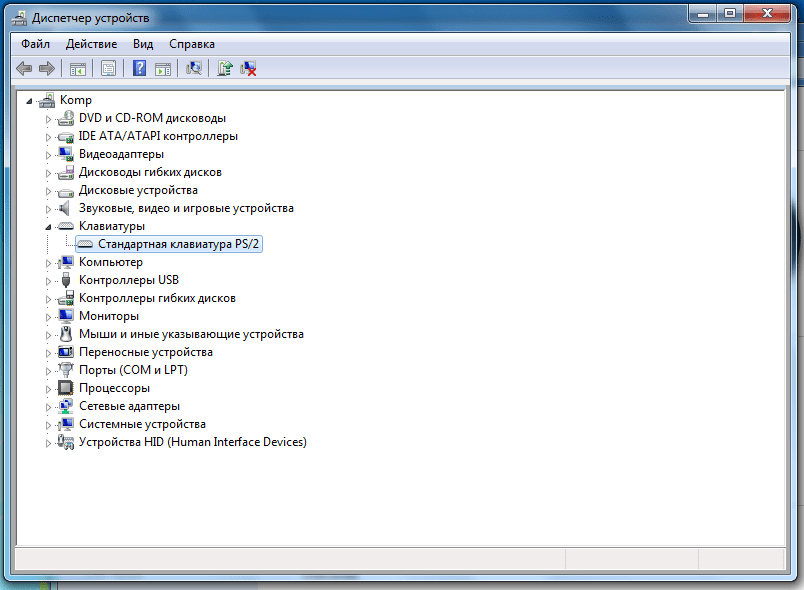Click the Диспетчер устройств title bar icon
804x590 pixels.
19,18
